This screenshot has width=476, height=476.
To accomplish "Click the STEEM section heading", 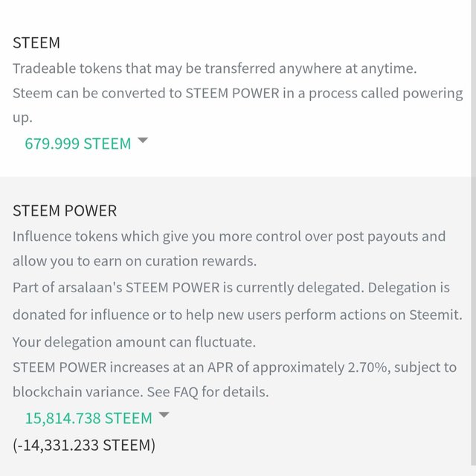I will click(x=36, y=43).
